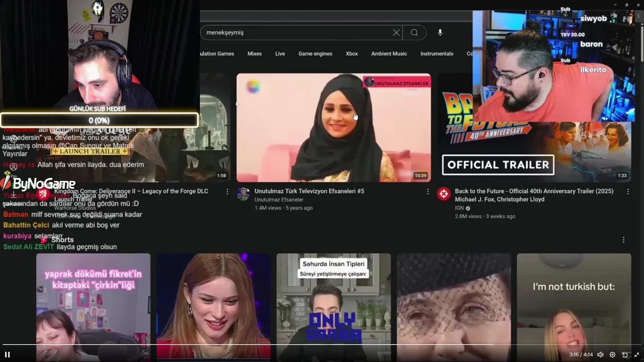644x362 pixels.
Task: Select the Xbox filter chip
Action: (352, 54)
